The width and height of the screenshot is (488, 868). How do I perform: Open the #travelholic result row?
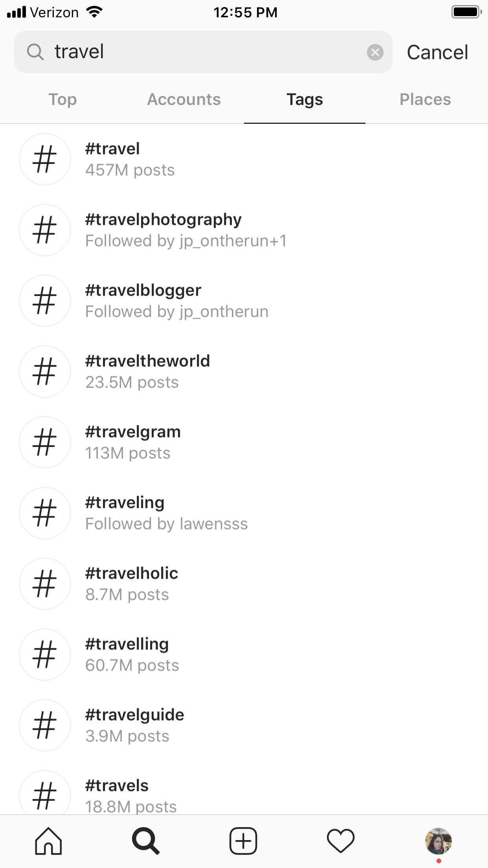pos(132,583)
